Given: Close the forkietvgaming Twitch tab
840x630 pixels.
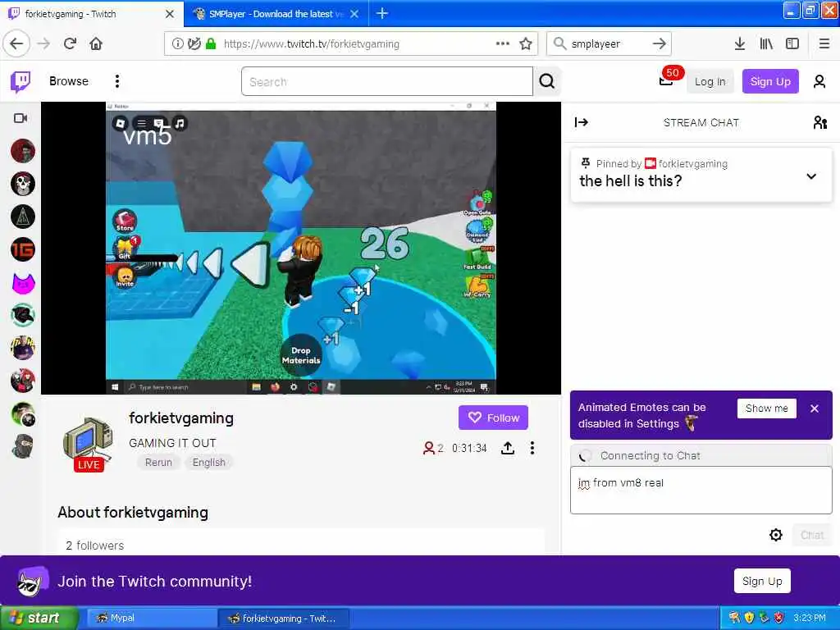Looking at the screenshot, I should click(169, 14).
